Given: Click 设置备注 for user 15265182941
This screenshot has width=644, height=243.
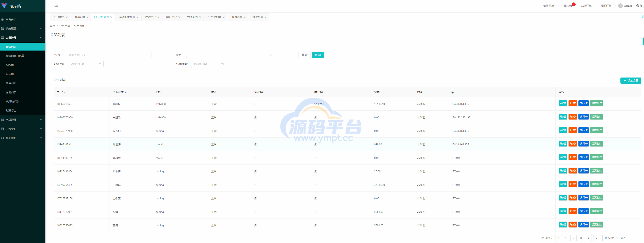Looking at the screenshot, I should point(596,144).
